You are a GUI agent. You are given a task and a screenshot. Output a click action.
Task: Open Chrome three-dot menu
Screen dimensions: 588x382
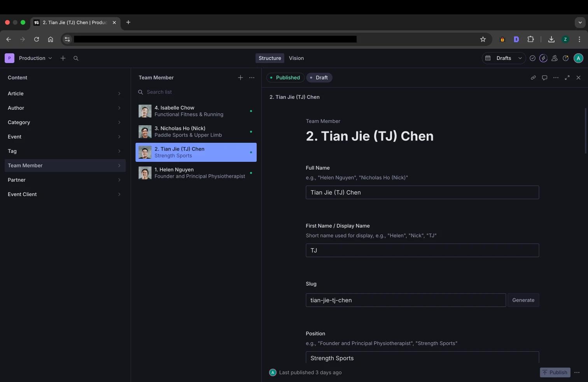coord(579,39)
